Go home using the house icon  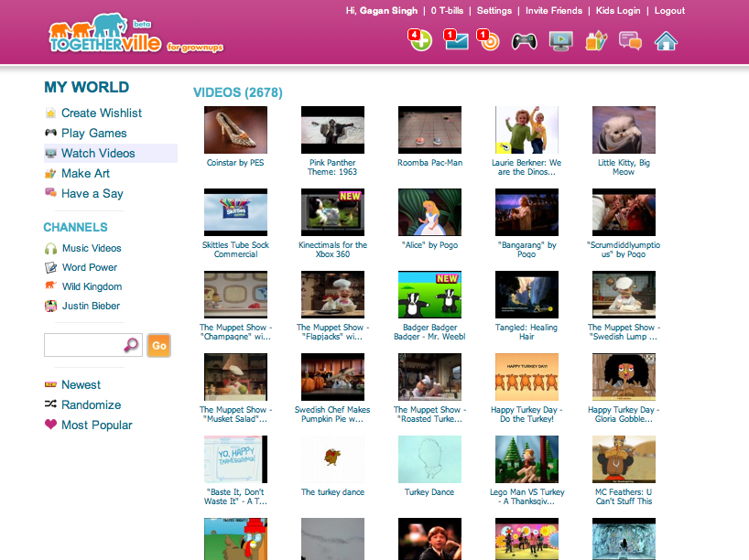point(666,40)
